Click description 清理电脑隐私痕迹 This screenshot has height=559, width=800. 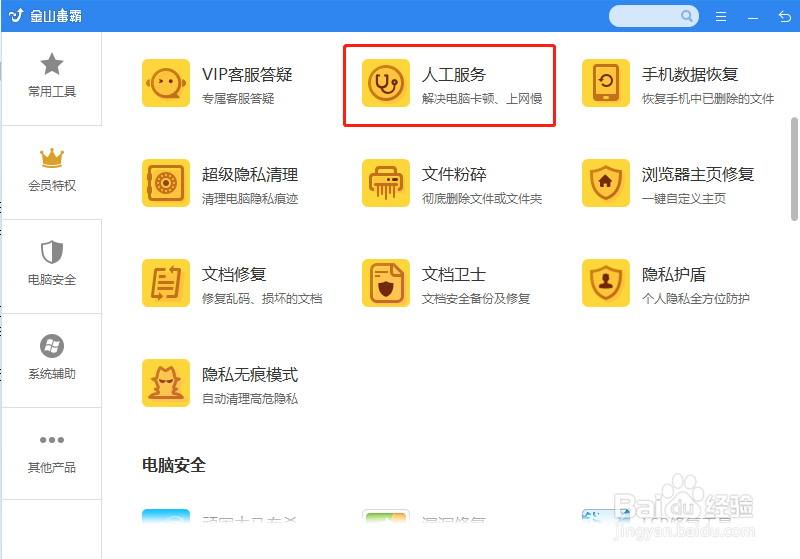pos(250,198)
